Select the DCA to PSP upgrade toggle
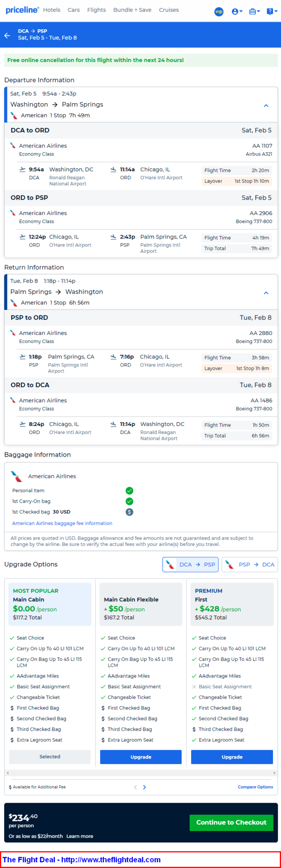 190,564
